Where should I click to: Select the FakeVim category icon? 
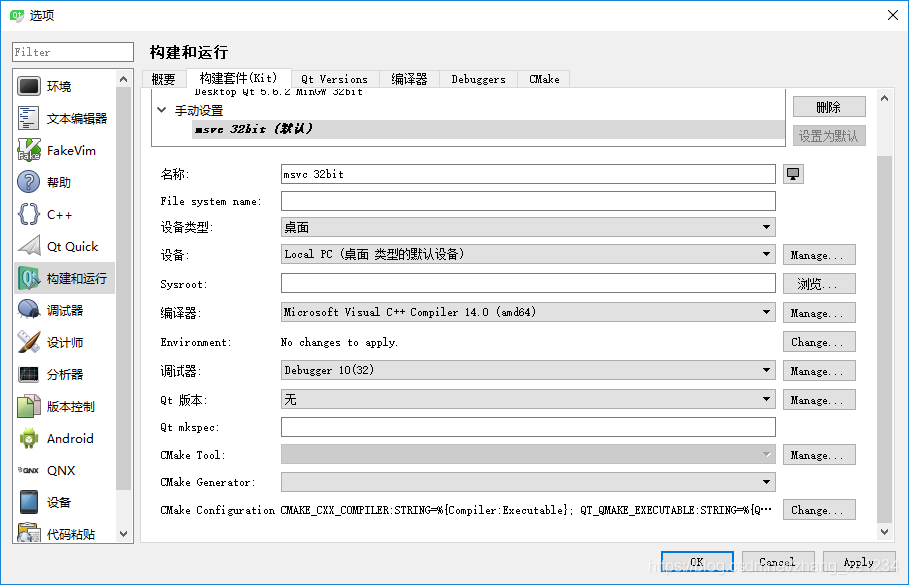28,150
